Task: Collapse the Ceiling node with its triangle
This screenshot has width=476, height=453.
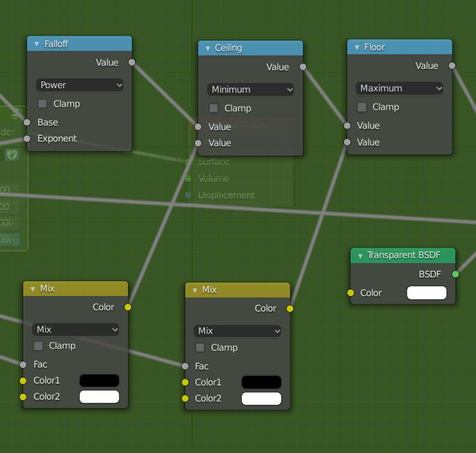Action: click(x=208, y=48)
